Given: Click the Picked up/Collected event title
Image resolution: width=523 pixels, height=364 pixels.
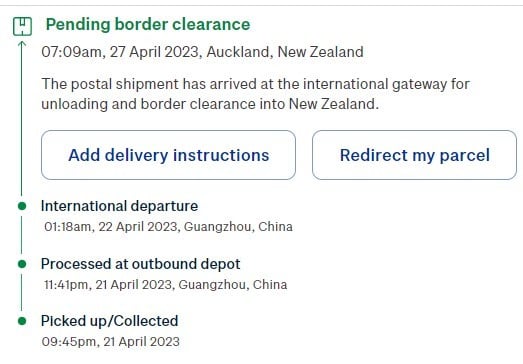Looking at the screenshot, I should click(109, 321).
